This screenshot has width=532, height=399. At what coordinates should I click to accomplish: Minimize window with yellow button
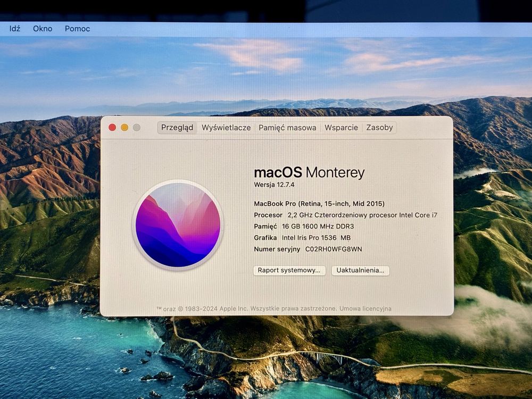[x=124, y=127]
